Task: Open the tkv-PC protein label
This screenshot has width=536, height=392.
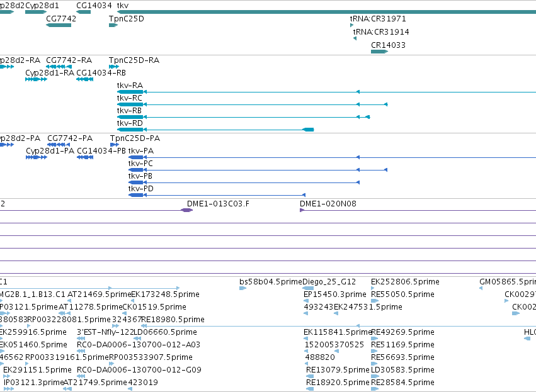Action: (x=140, y=164)
